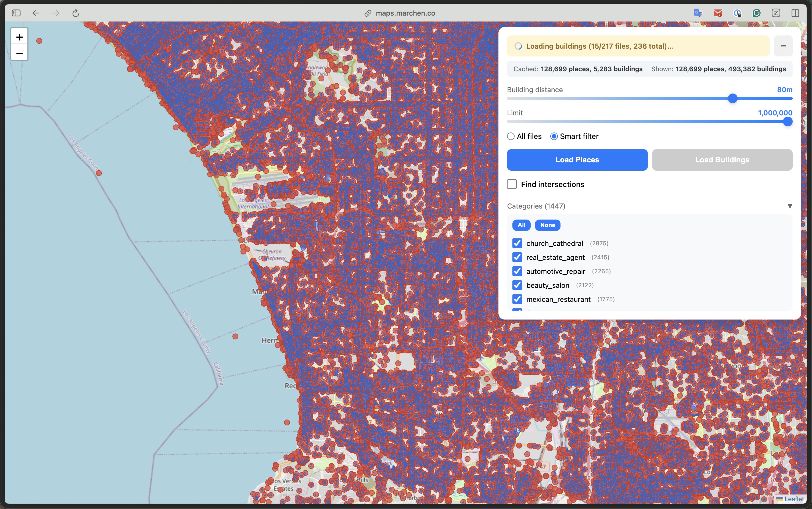Image resolution: width=812 pixels, height=509 pixels.
Task: Collapse the map control panel
Action: click(782, 46)
